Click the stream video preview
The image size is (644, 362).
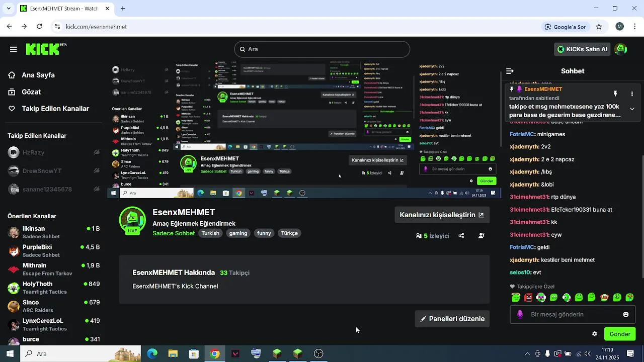click(x=304, y=130)
